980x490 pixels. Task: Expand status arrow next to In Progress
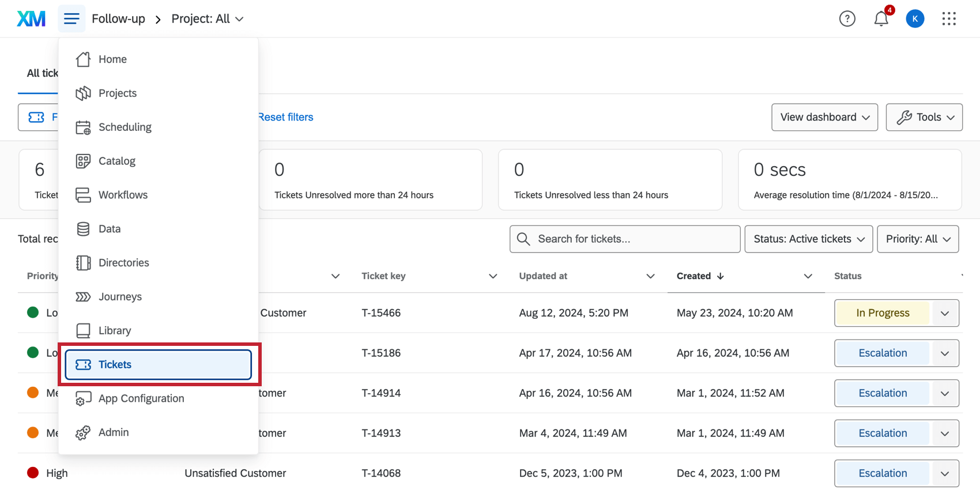(x=944, y=313)
